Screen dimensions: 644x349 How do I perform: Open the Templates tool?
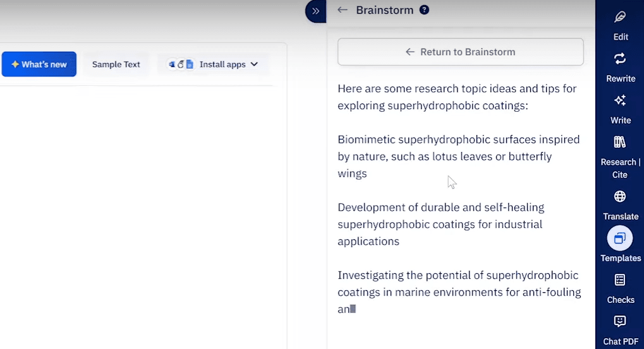click(620, 244)
